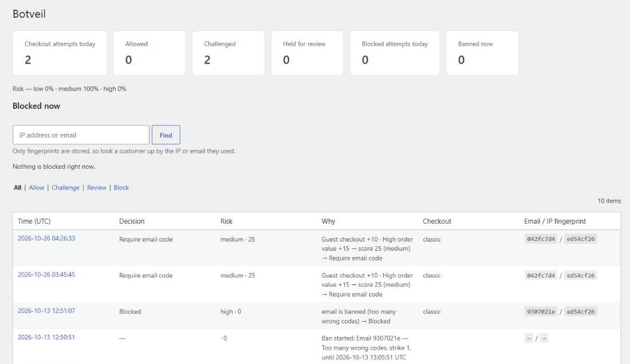Click the high · 0 risk cell
630x364 pixels.
pyautogui.click(x=231, y=311)
